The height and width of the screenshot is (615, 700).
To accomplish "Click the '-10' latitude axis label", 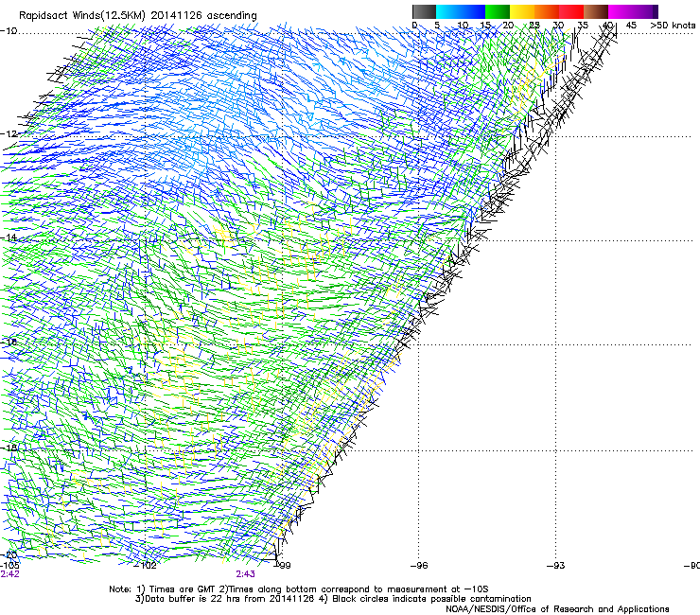I will (9, 31).
